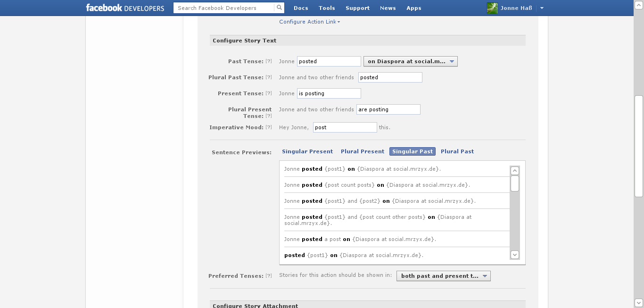Open the News menu
The height and width of the screenshot is (308, 644).
[x=388, y=8]
